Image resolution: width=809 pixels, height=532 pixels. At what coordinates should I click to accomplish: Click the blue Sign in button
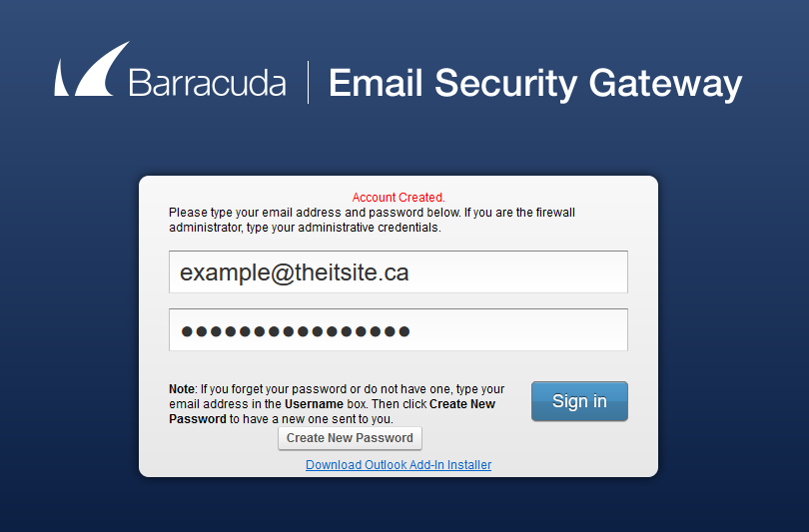579,401
